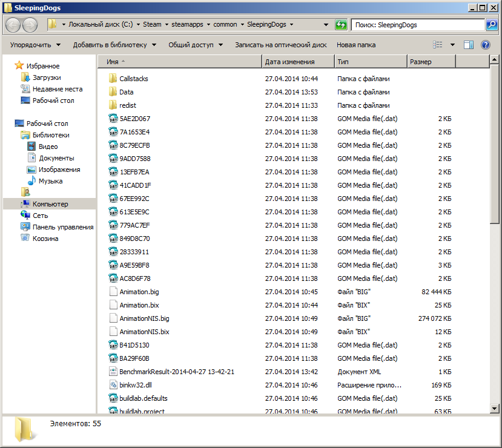This screenshot has width=502, height=448.
Task: Click the 5AE2D067 dat file icon
Action: pyautogui.click(x=113, y=119)
